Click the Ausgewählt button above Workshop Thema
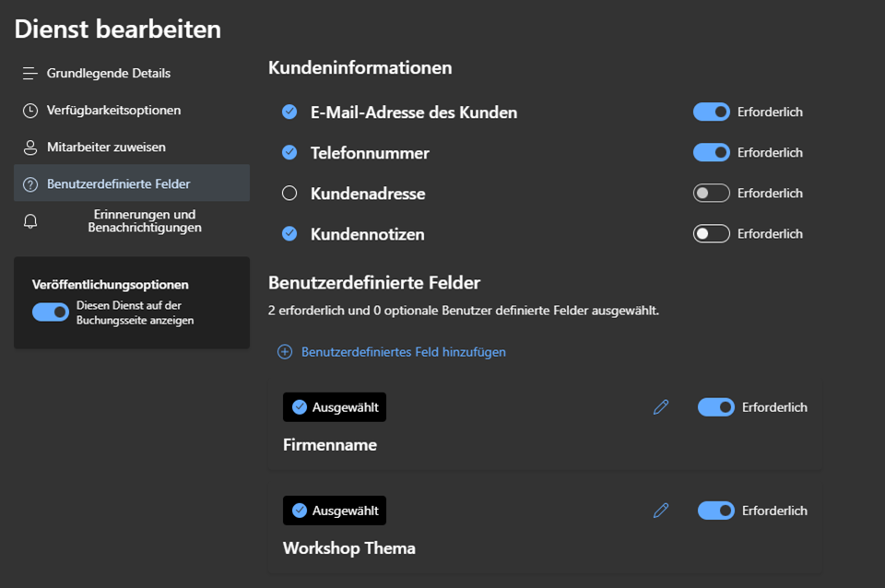This screenshot has width=885, height=588. [335, 511]
